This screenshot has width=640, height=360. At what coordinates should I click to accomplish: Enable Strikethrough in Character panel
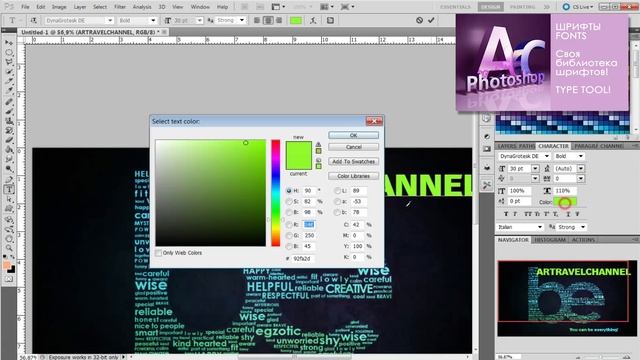(577, 214)
